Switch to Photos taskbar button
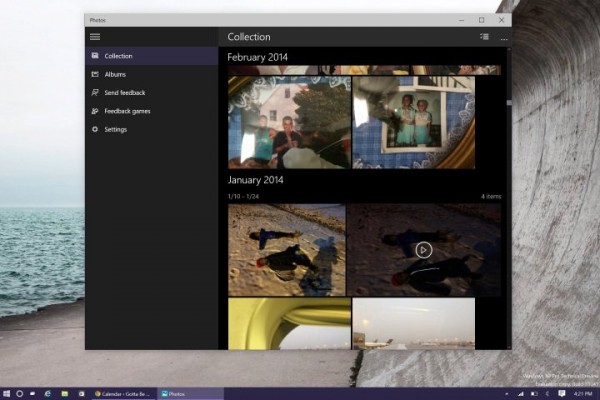This screenshot has height=400, width=600. [190, 393]
